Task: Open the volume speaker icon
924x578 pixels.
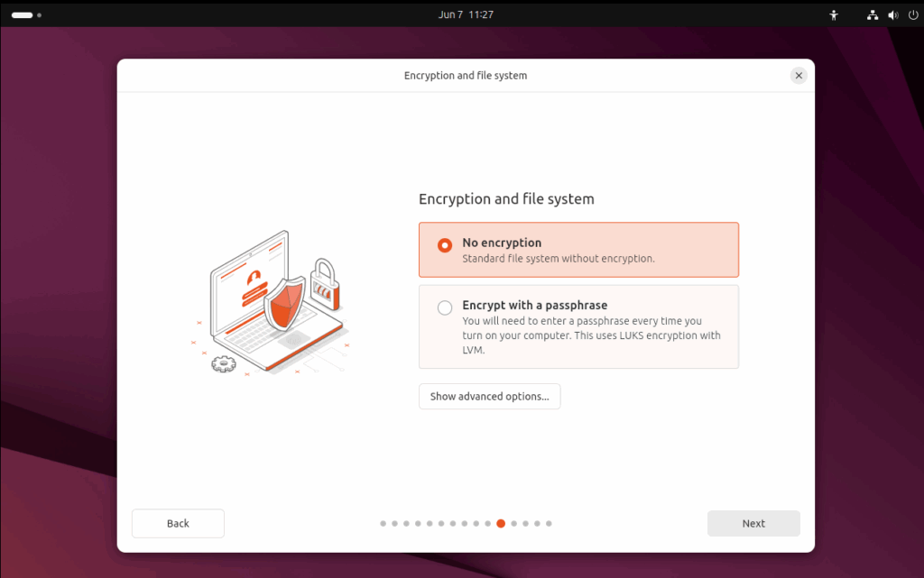Action: coord(893,15)
